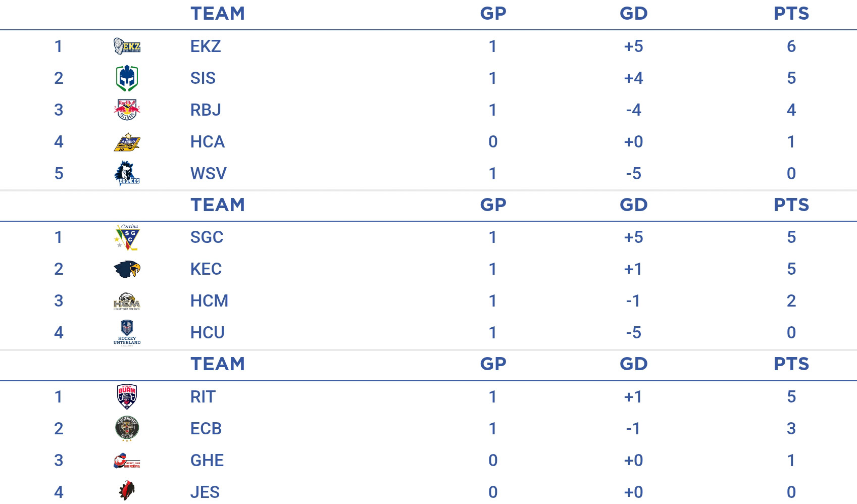Viewport: 857px width, 504px height.
Task: Click the JES team logo
Action: click(x=127, y=490)
